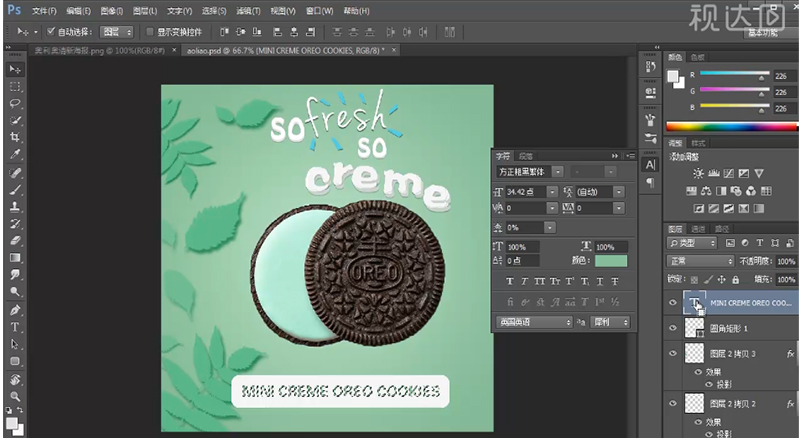Image resolution: width=800 pixels, height=438 pixels.
Task: Switch to the 段落 panel tab
Action: 526,156
